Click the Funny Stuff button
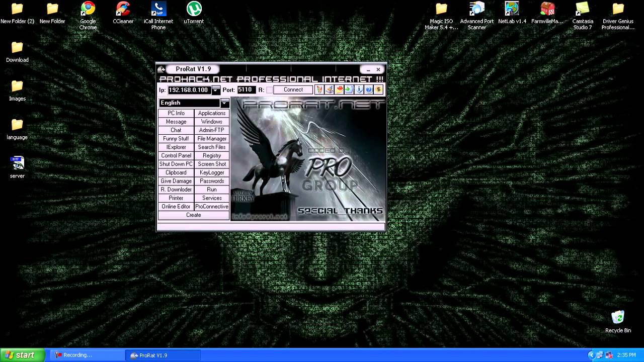 [x=176, y=139]
